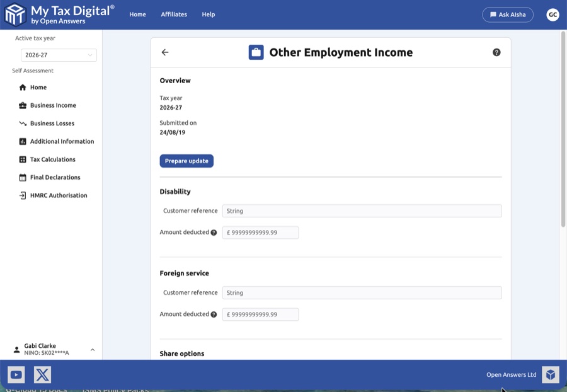The image size is (567, 392).
Task: Collapse the user panel chevron
Action: tap(92, 349)
